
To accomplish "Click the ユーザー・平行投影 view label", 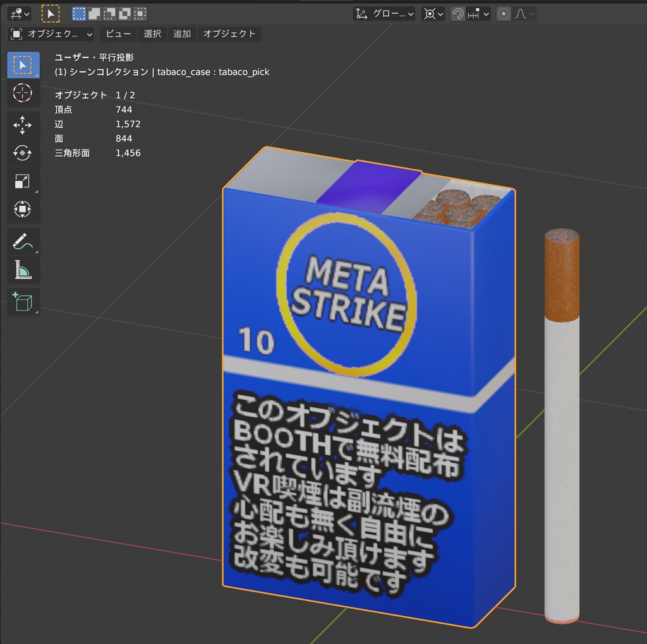I will [95, 57].
